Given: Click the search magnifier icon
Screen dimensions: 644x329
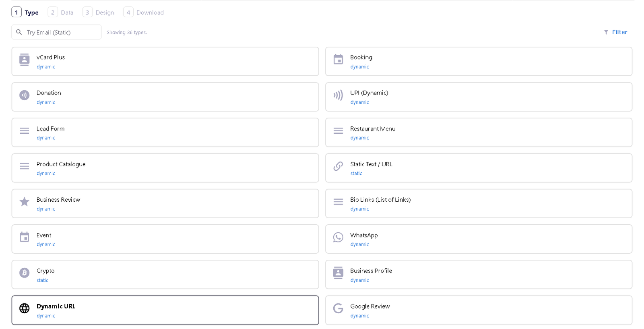Looking at the screenshot, I should 19,32.
